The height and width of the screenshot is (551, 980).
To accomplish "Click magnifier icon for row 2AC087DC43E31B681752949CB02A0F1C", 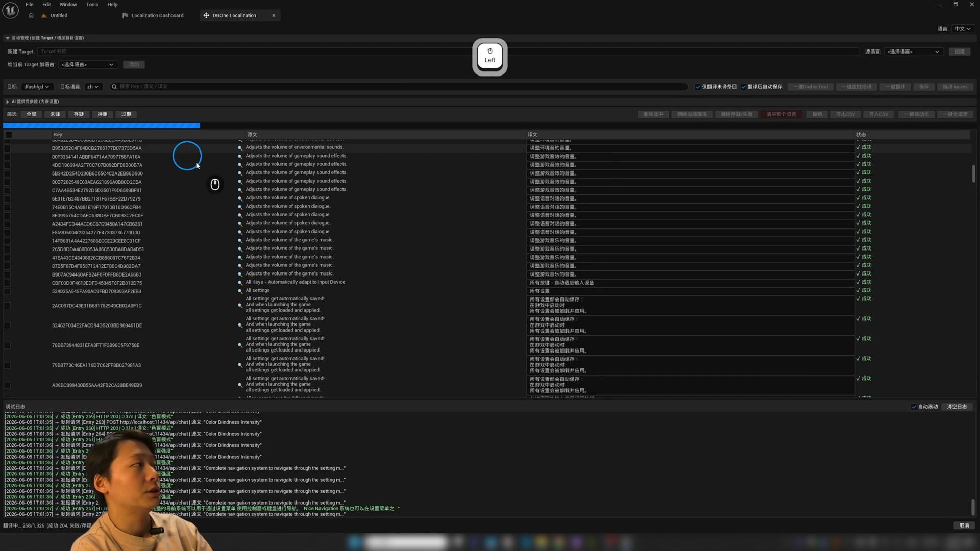I will 240,306.
